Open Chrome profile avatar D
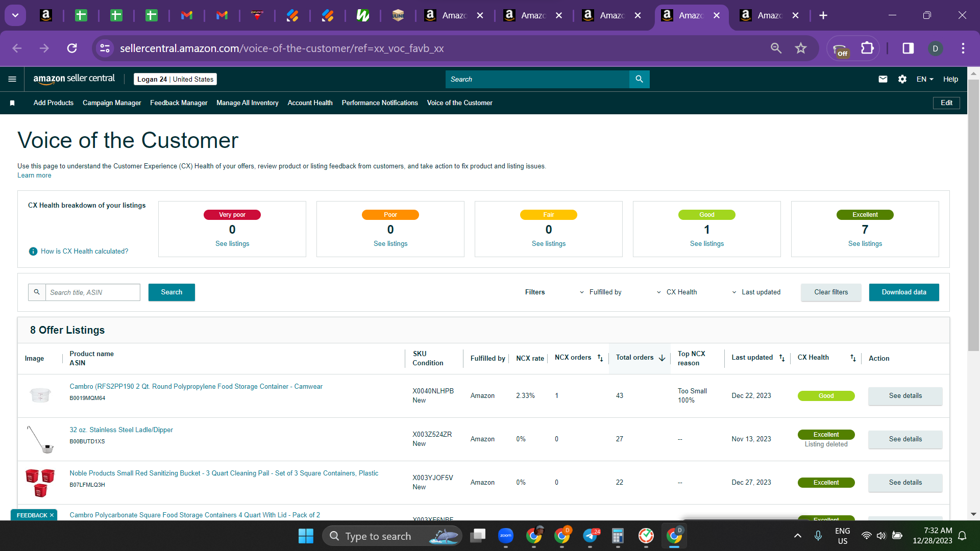 coord(935,48)
